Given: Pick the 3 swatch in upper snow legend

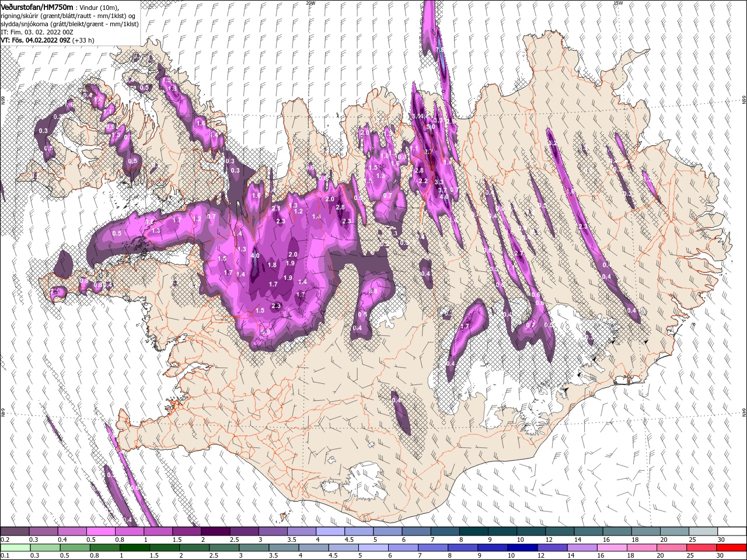Looking at the screenshot, I should pos(273,531).
